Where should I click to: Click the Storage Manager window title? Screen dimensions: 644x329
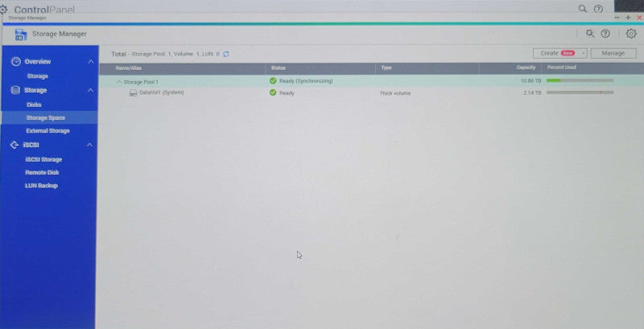click(60, 34)
